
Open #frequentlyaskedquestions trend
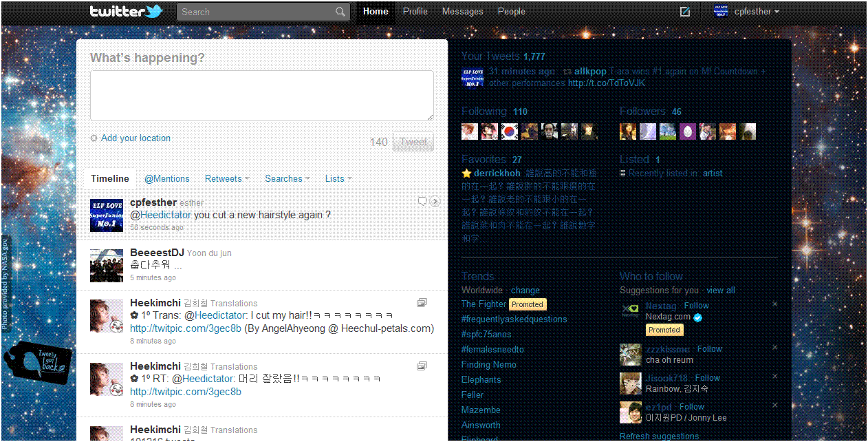(514, 319)
